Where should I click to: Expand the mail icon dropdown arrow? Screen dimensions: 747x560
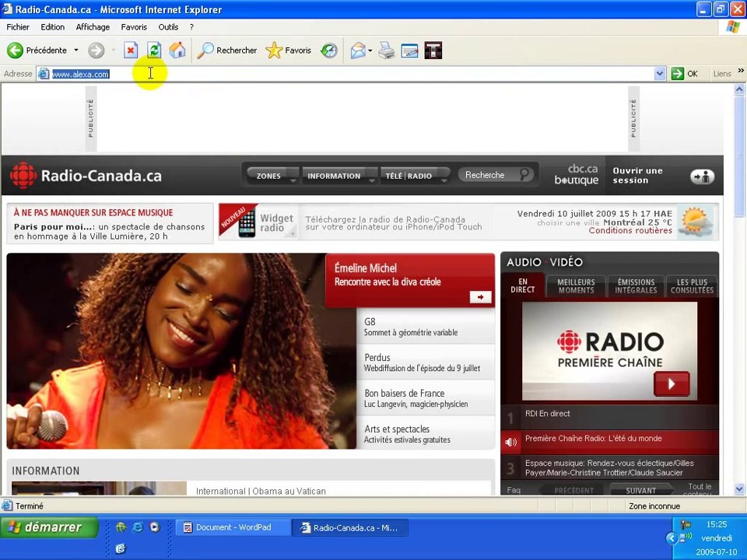pyautogui.click(x=370, y=51)
